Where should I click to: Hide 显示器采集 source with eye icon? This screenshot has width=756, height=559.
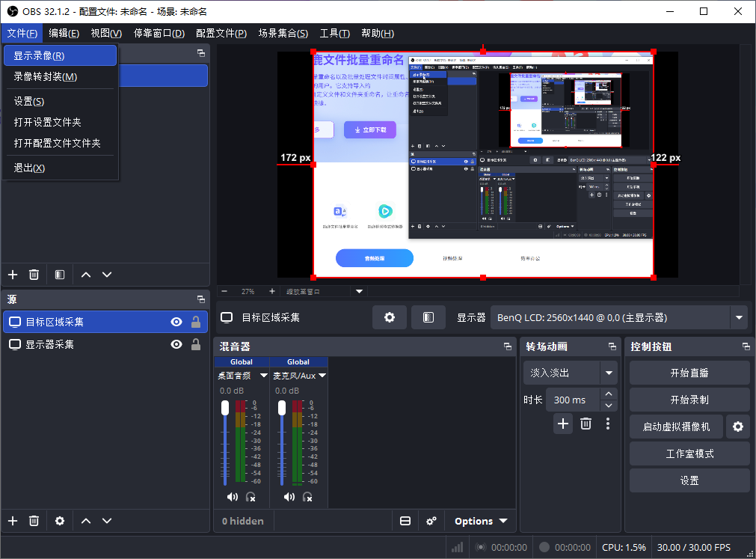176,344
